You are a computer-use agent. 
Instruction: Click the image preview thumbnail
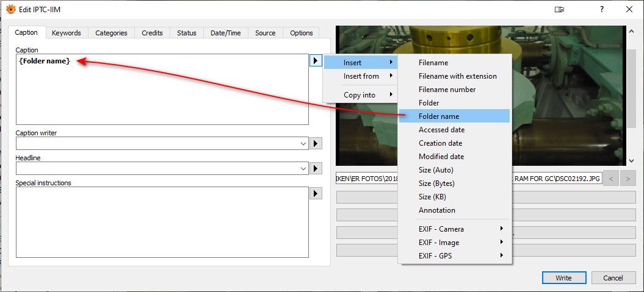(x=480, y=96)
